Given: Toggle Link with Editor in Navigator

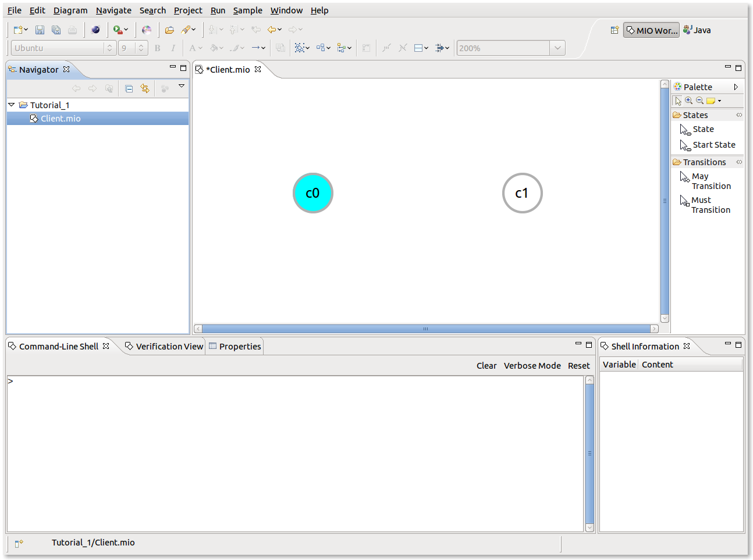Looking at the screenshot, I should click(x=145, y=88).
